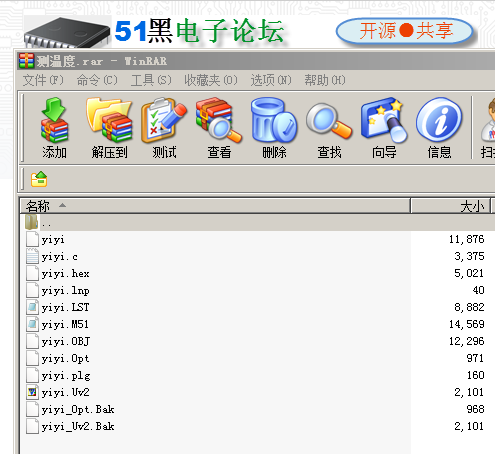This screenshot has height=454, width=495.
Task: Click the size value 3,375
Action: tap(469, 256)
